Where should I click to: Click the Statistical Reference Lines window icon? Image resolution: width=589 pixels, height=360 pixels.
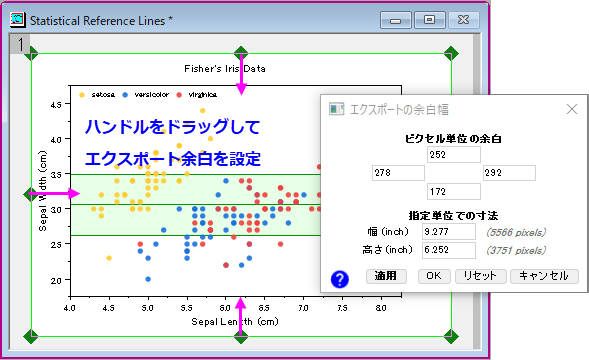click(18, 20)
